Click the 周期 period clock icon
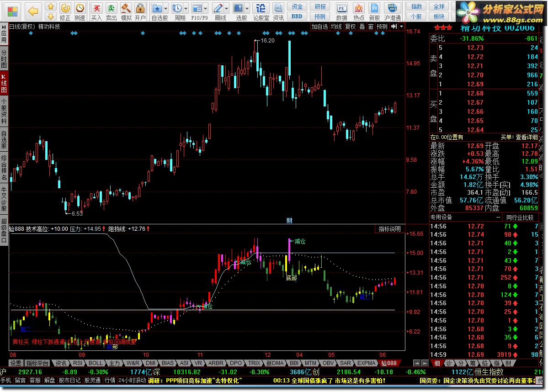 tap(177, 8)
